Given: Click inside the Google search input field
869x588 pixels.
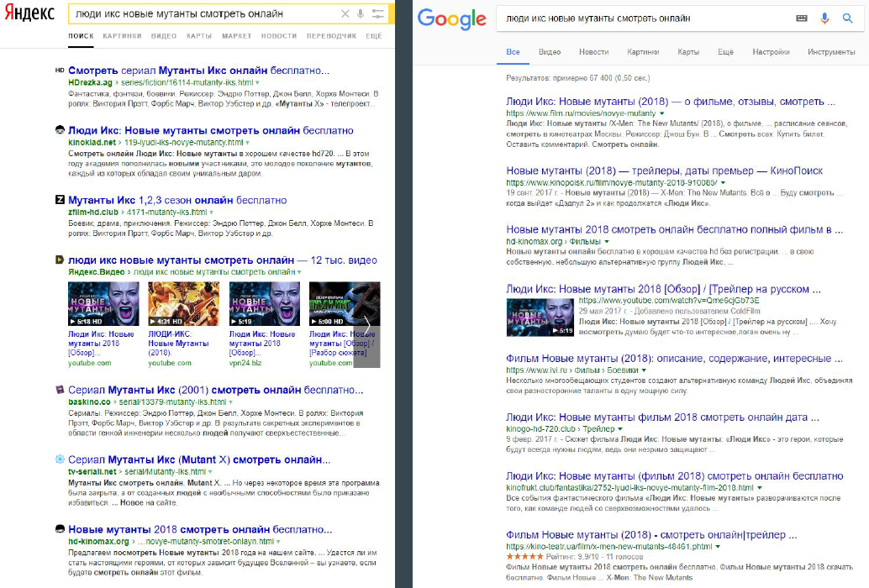Looking at the screenshot, I should [x=639, y=18].
